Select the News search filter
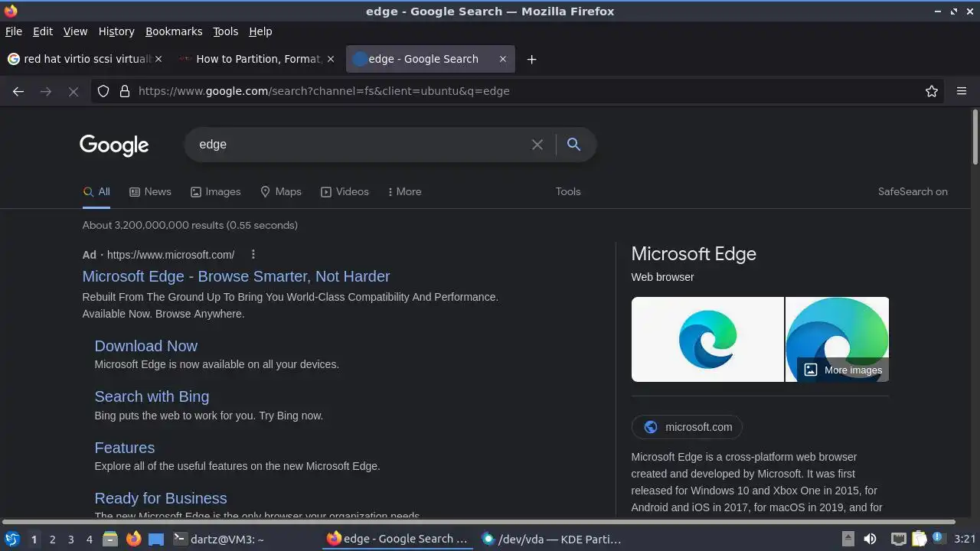The image size is (980, 551). coord(150,192)
